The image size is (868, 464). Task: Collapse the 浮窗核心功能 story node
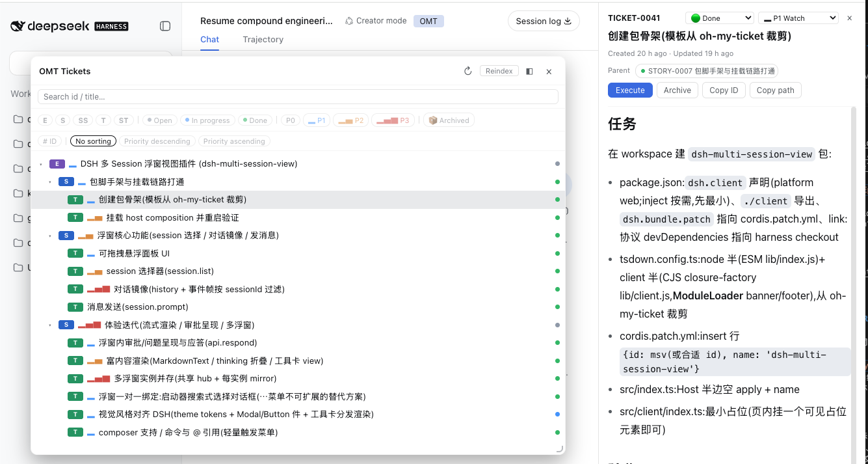tap(50, 236)
